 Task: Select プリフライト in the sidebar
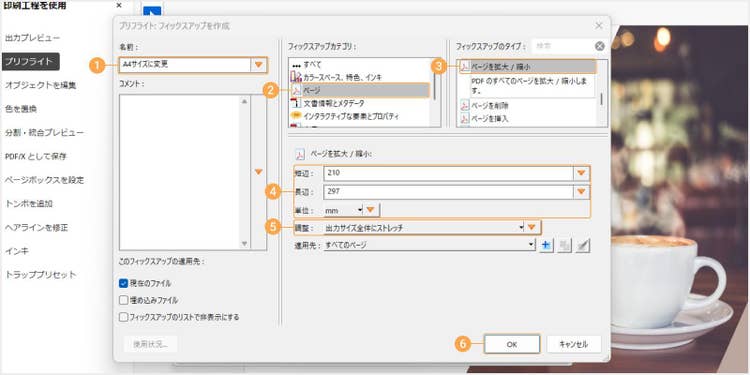[x=31, y=62]
